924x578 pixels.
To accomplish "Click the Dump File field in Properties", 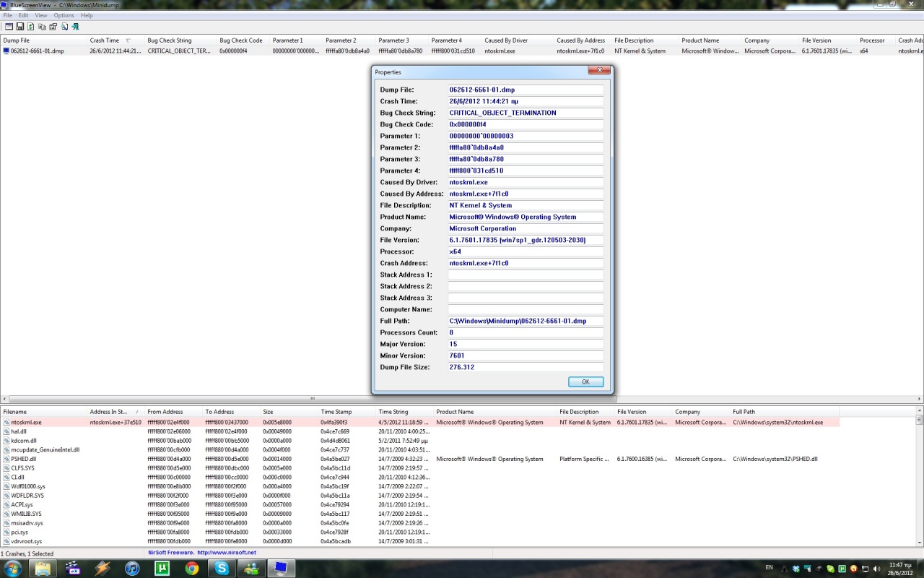I will [x=526, y=90].
